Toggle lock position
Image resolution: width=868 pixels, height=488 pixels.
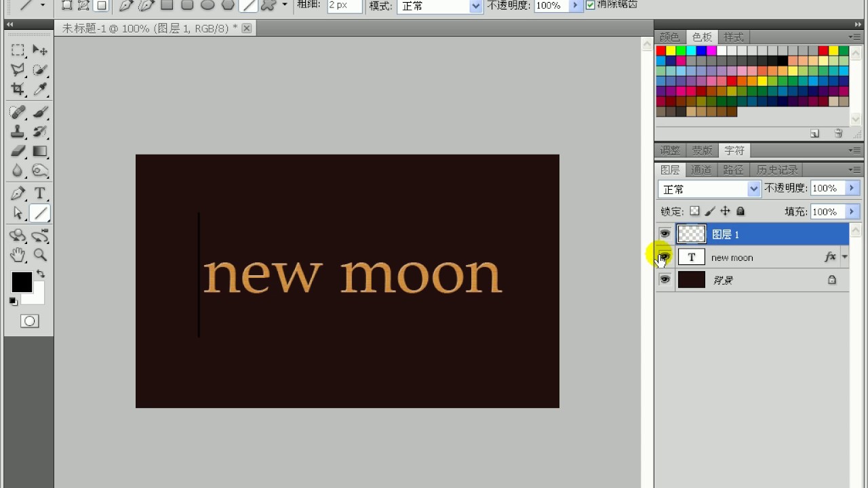(725, 211)
